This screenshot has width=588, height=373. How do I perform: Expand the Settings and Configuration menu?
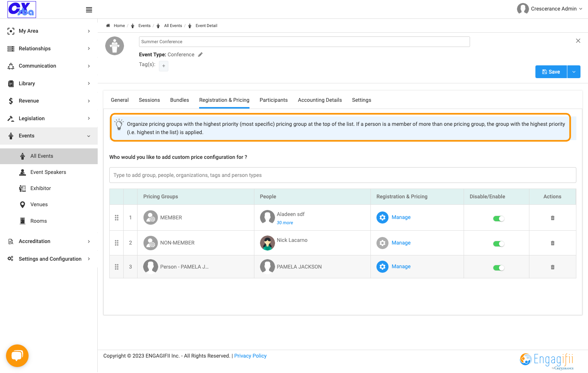click(x=49, y=259)
